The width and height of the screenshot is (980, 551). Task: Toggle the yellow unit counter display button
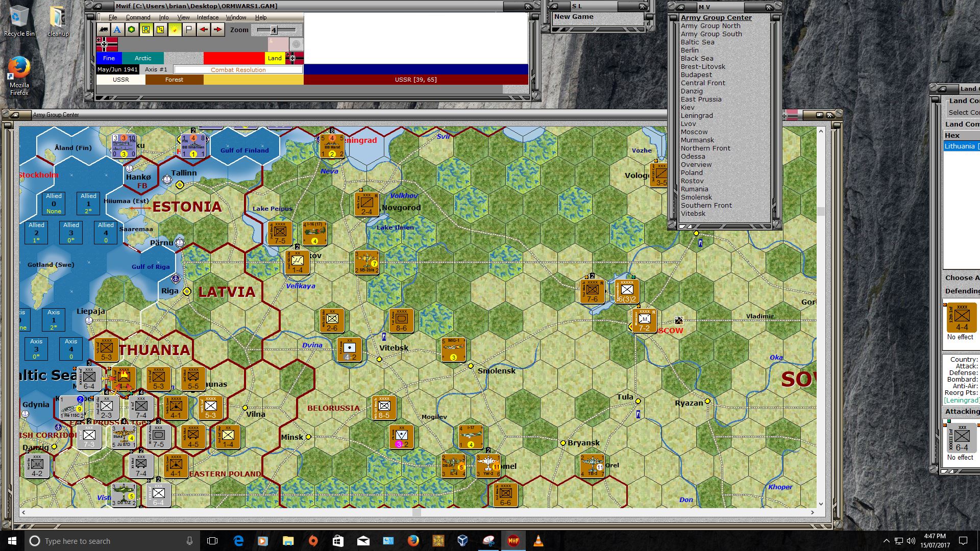pos(146,30)
